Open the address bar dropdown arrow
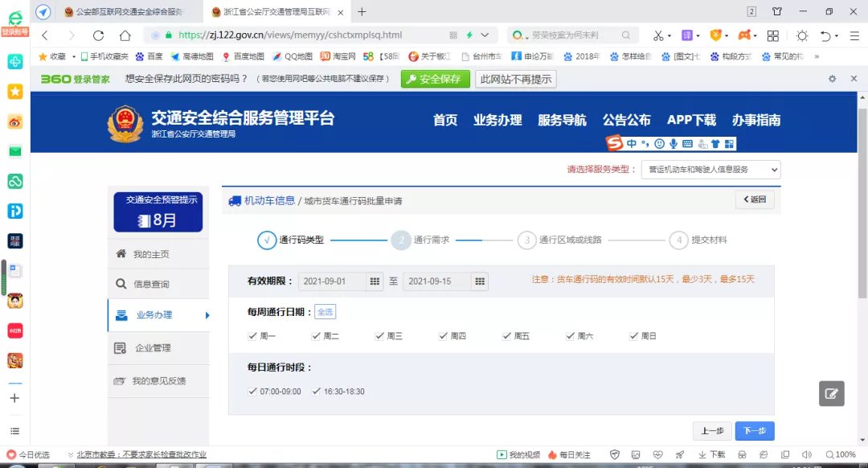Screen dimensions: 868x468 485,35
